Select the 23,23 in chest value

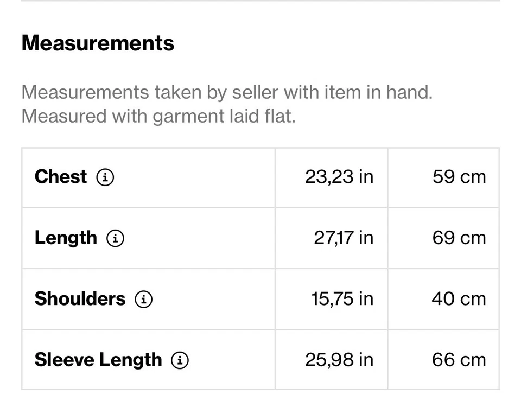(339, 177)
